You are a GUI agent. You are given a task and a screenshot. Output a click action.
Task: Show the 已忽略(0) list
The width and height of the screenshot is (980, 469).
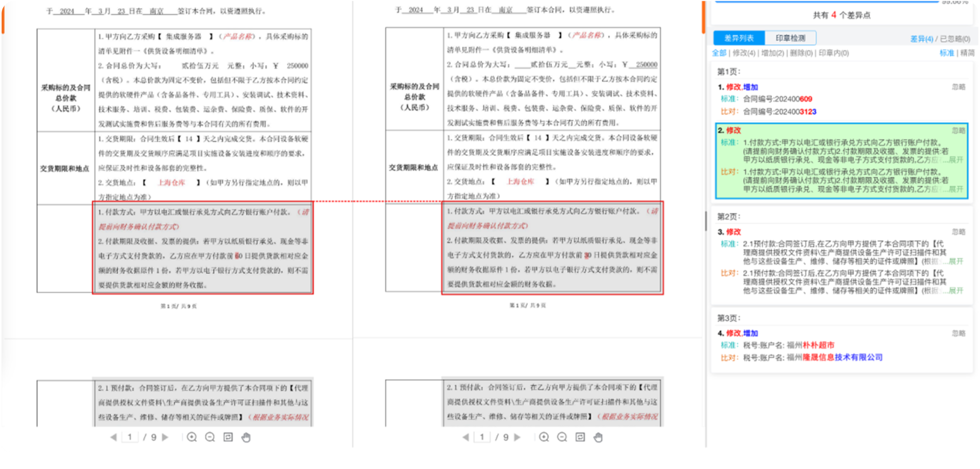pos(955,39)
